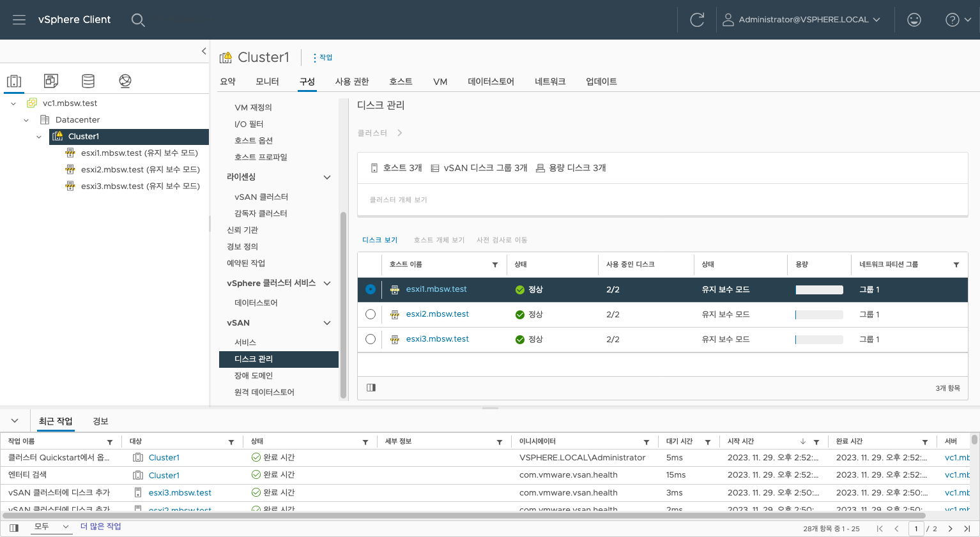980x537 pixels.
Task: Click column picker icon in disk table
Action: pos(371,388)
